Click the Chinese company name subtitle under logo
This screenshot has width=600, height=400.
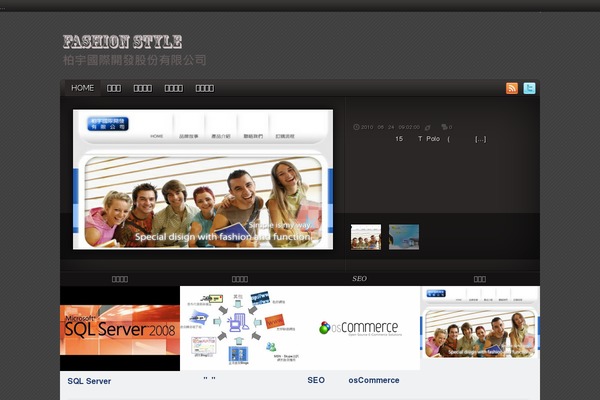pyautogui.click(x=135, y=60)
